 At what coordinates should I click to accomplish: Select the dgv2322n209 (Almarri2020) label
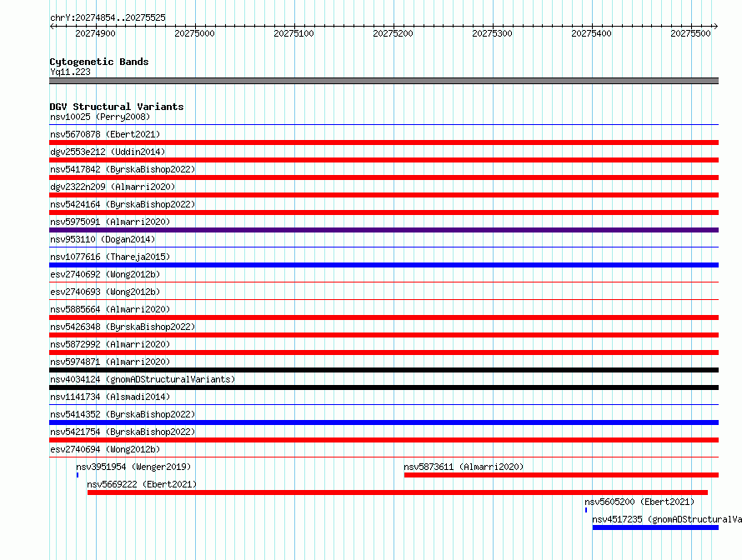coord(113,187)
